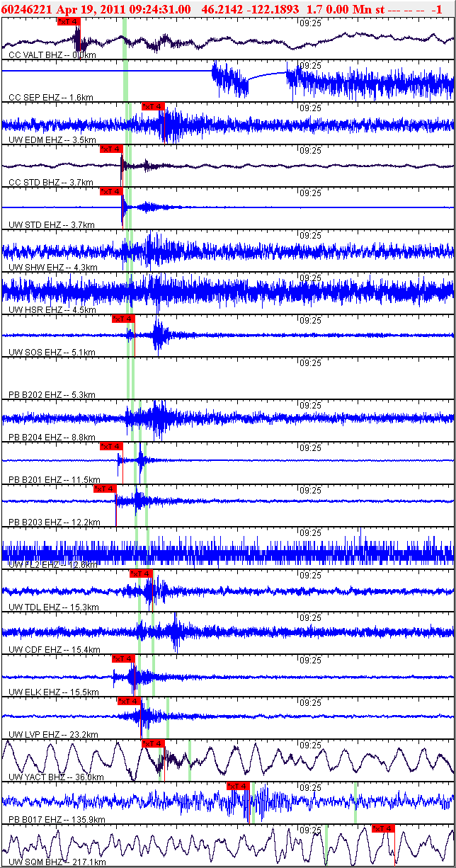Select the pick marker on PB B017 trace
This screenshot has height=868, width=456.
point(238,786)
